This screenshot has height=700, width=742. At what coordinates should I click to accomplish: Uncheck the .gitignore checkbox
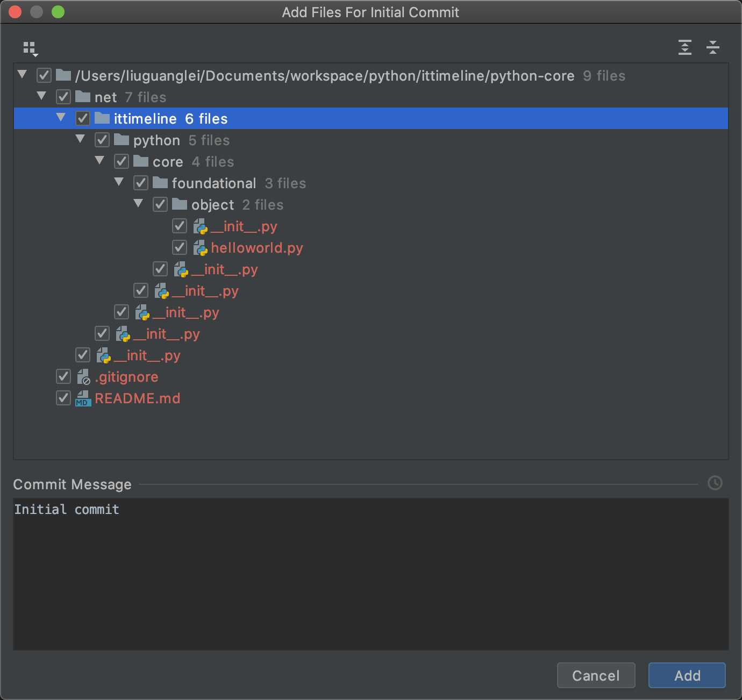(x=63, y=376)
